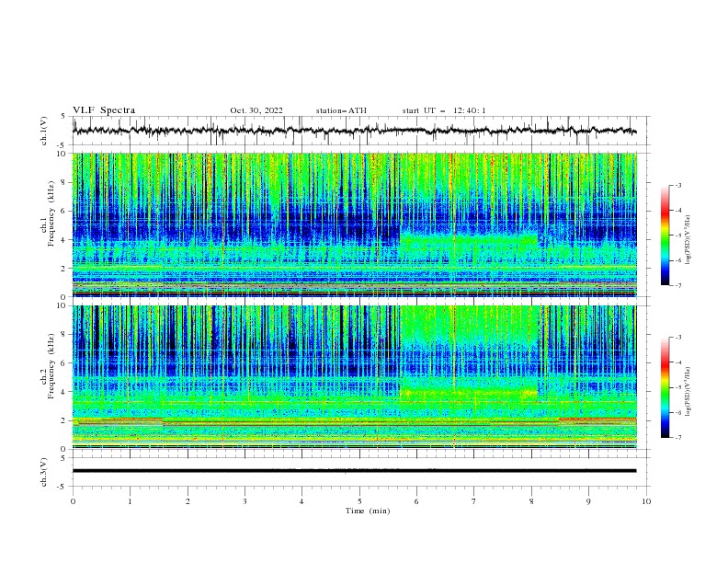Click the ch.2 frequency tick "8"
This screenshot has width=728, height=563.
coord(65,335)
